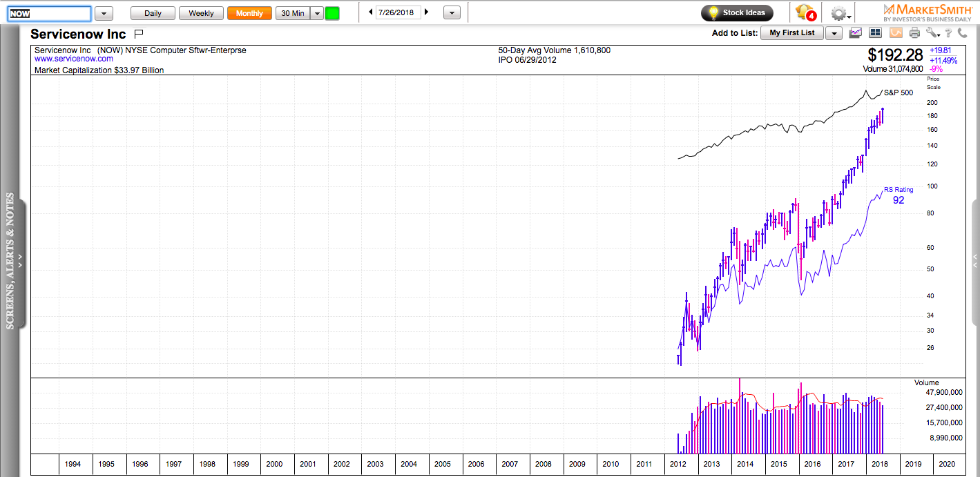
Task: Click the IPO 06/29/2012 text
Action: point(527,60)
